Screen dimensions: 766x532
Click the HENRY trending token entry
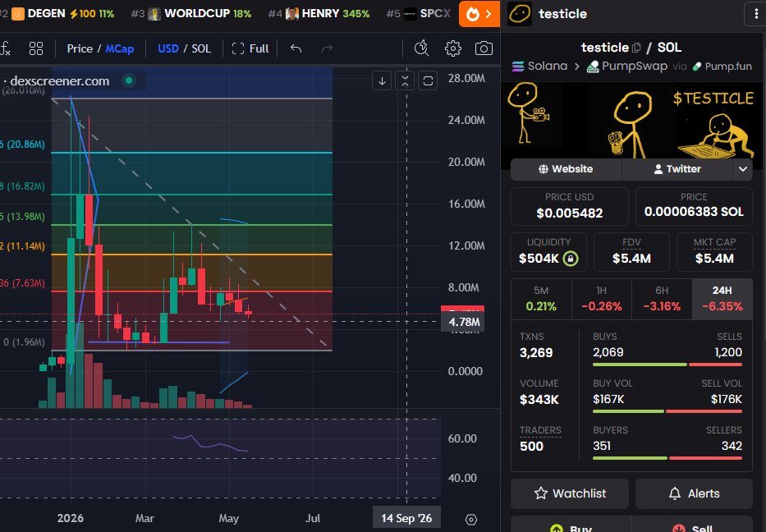319,14
